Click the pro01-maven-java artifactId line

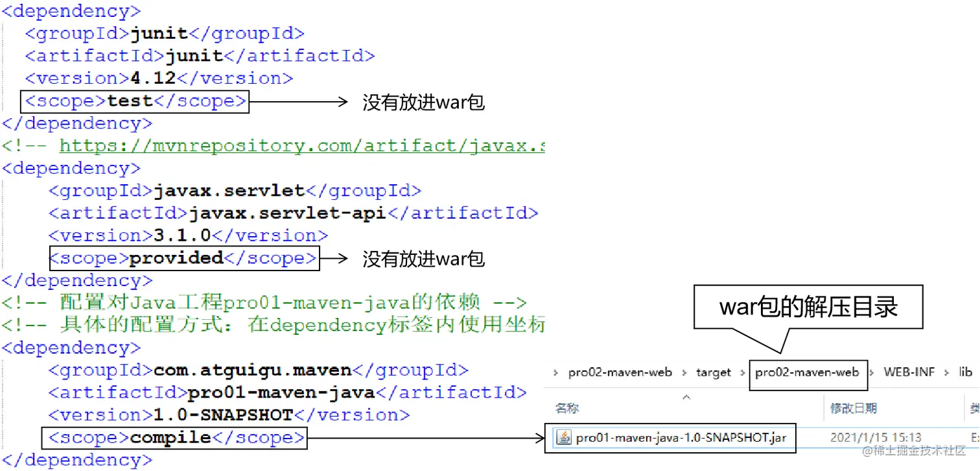[287, 392]
